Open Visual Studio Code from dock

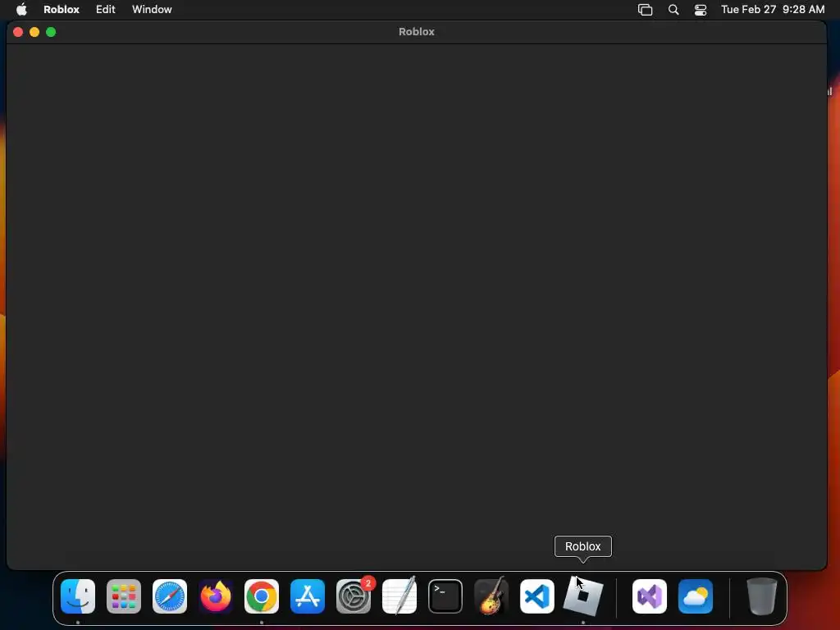[537, 596]
